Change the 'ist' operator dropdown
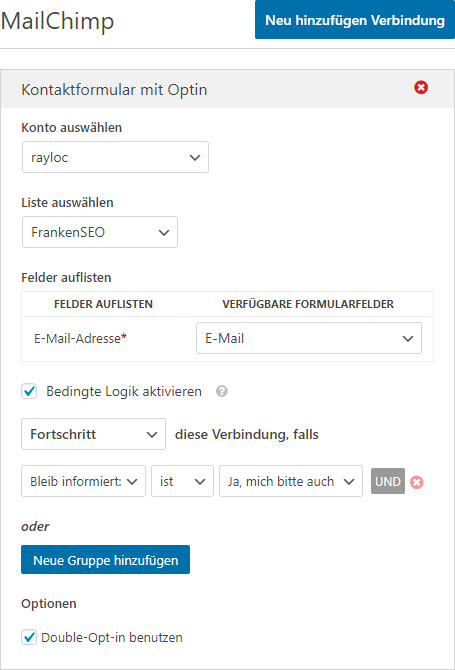This screenshot has height=670, width=455. tap(182, 481)
